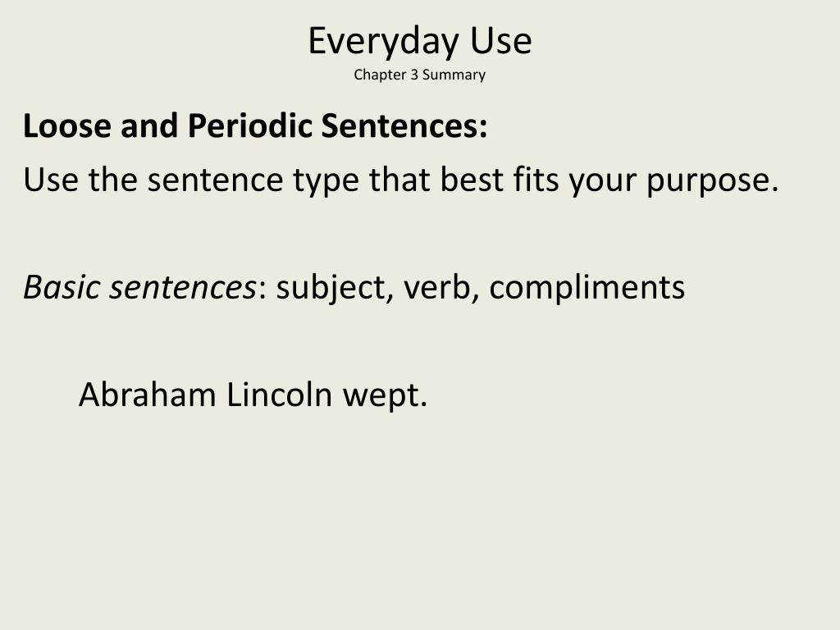Click the word "and" in the bold heading
The width and height of the screenshot is (840, 630).
click(x=149, y=126)
